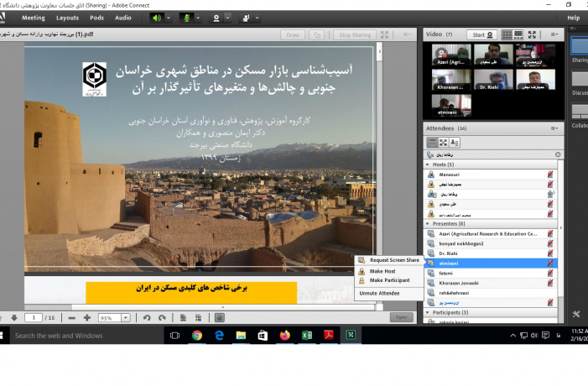
Task: Select the Azari (Agri...) video thumbnail
Action: [451, 55]
